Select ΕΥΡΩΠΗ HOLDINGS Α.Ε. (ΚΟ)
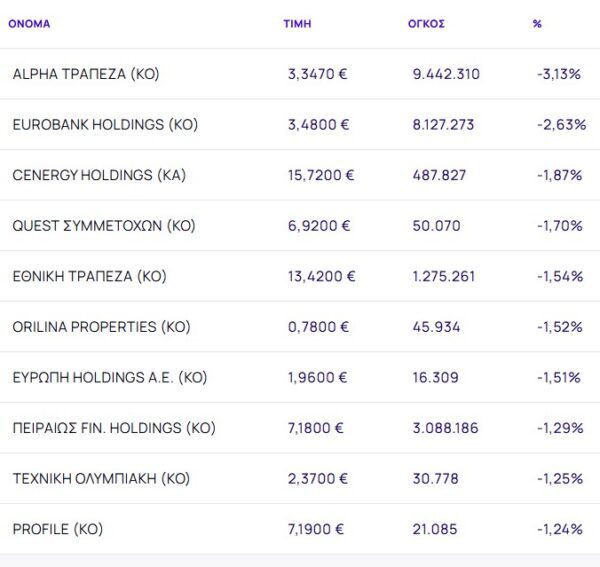The width and height of the screenshot is (600, 567). tap(109, 378)
